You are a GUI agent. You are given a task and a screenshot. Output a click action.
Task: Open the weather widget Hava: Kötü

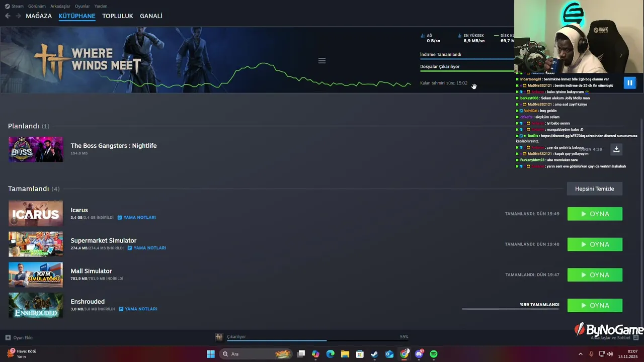pyautogui.click(x=21, y=354)
